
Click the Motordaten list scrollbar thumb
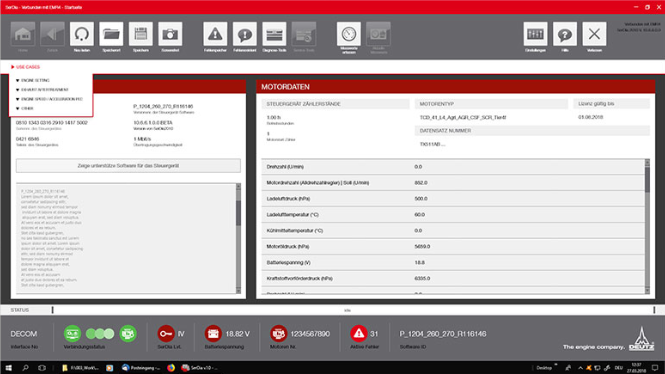pyautogui.click(x=647, y=180)
